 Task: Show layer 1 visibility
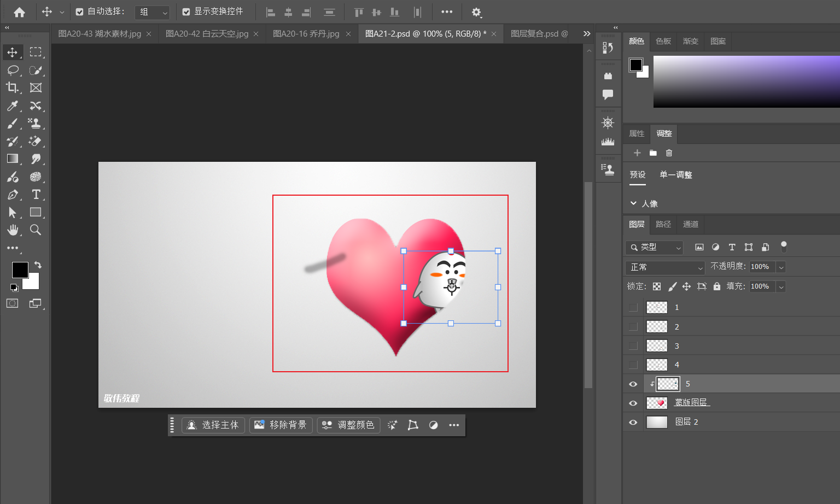pos(633,307)
